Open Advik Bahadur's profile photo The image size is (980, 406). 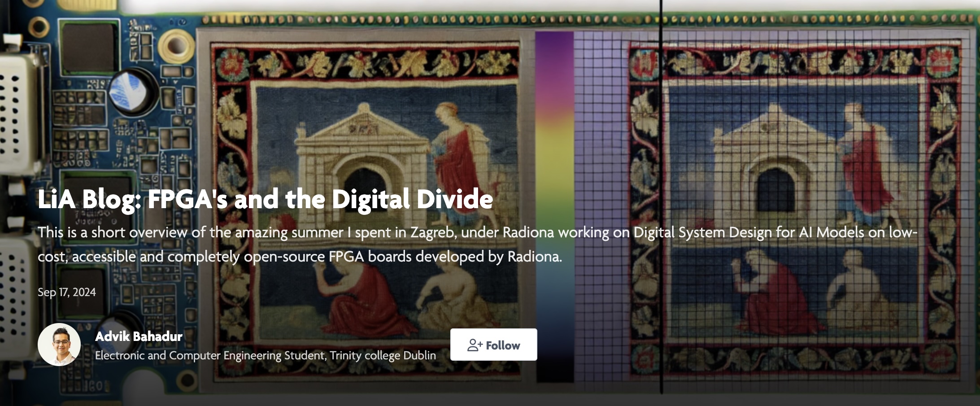[x=59, y=344]
